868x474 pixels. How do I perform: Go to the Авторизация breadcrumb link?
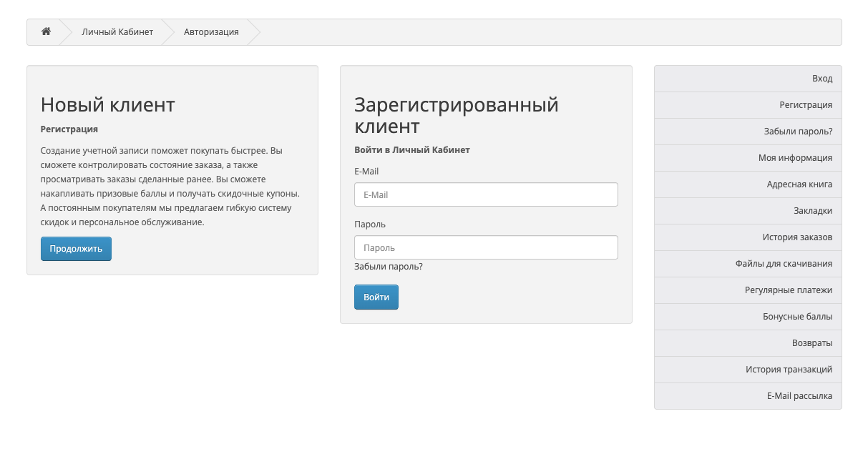pos(211,32)
